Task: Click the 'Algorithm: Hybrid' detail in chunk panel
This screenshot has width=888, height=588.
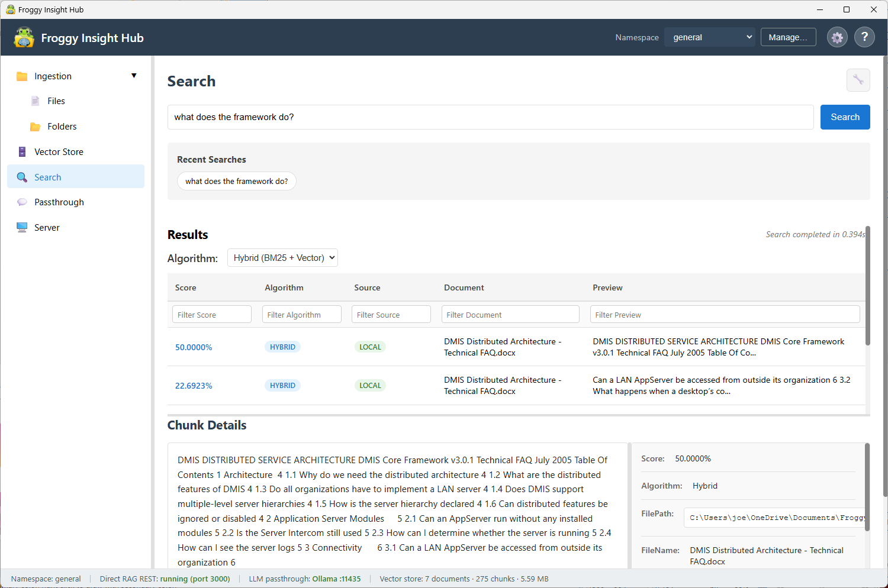Action: pyautogui.click(x=679, y=486)
